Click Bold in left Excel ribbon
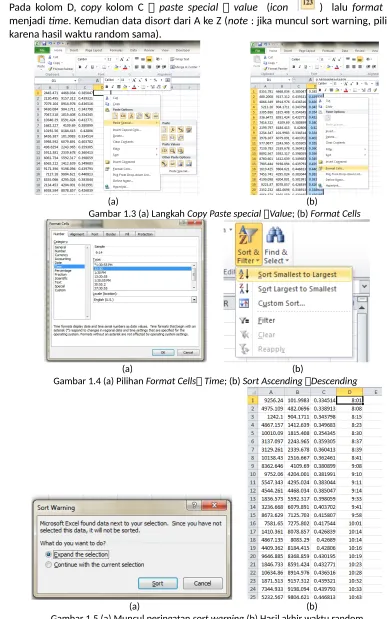 (x=81, y=67)
